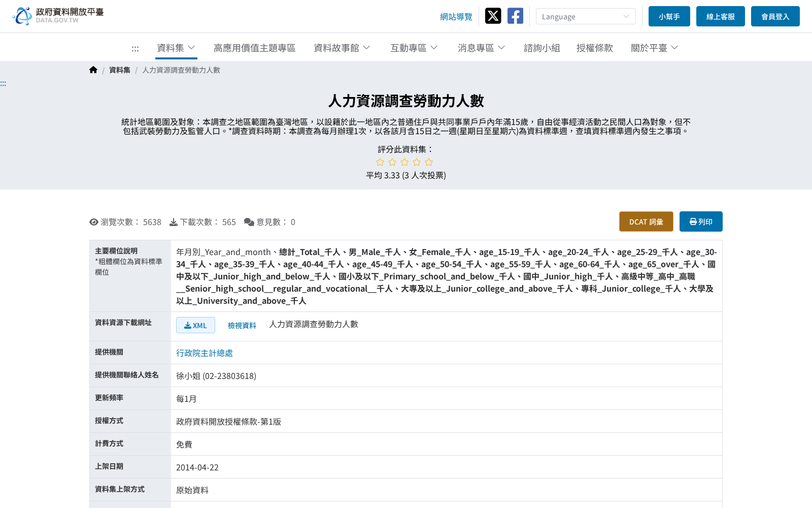The height and width of the screenshot is (508, 812).
Task: Go to home via breadcrumb house icon
Action: [x=93, y=70]
